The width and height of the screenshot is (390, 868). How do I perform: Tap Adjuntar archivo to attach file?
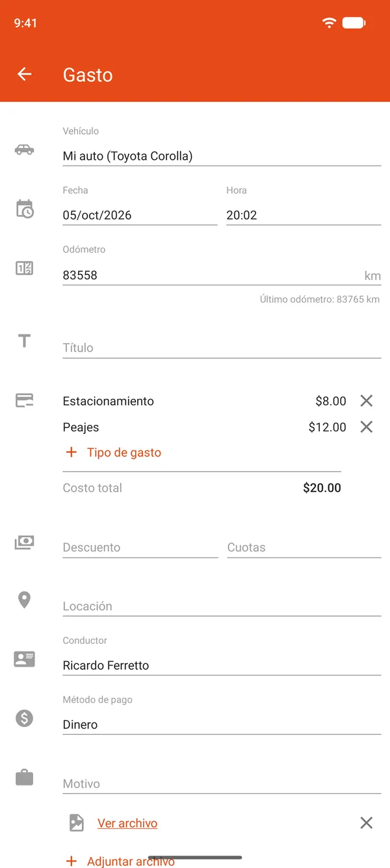tap(120, 862)
